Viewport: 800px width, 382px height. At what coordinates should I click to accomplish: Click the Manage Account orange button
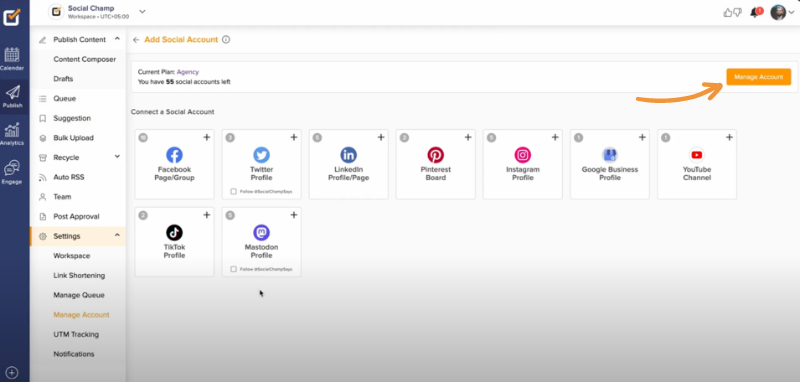point(758,77)
